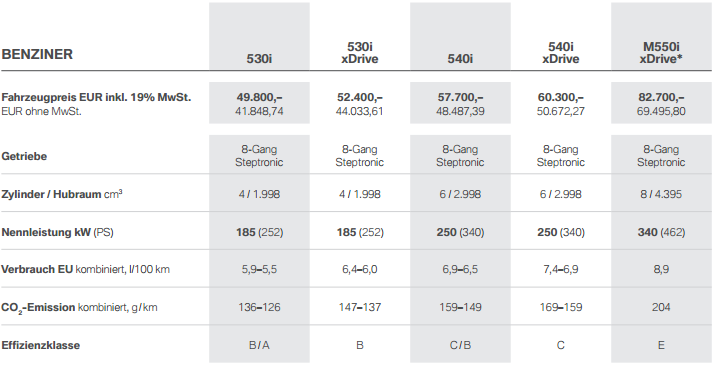Select the 530i column header
Screen dimensions: 713x365
pyautogui.click(x=259, y=59)
